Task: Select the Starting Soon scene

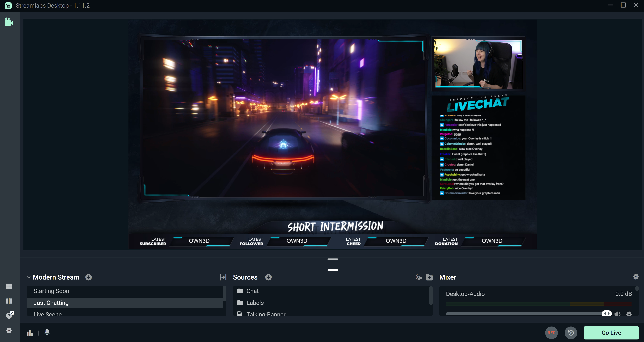Action: tap(51, 291)
